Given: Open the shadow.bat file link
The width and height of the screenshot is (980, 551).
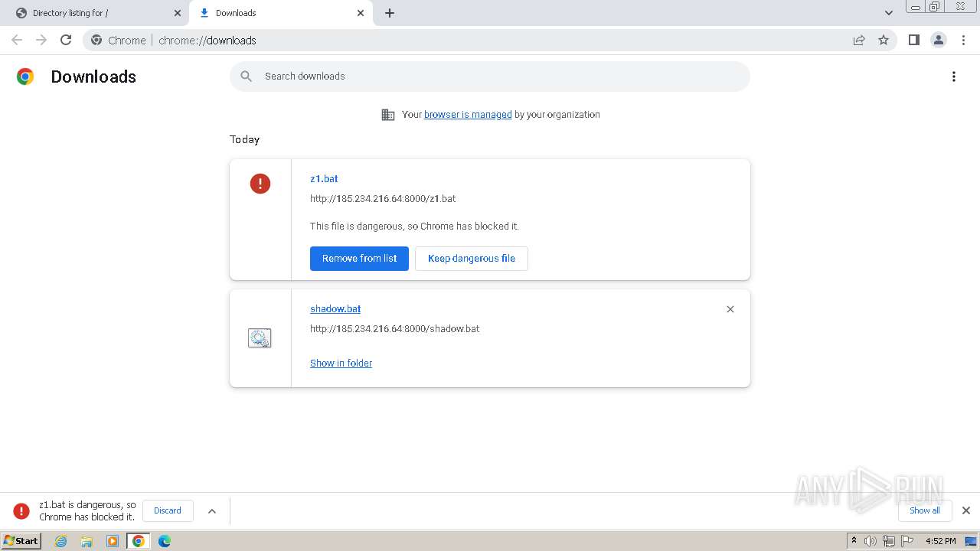Looking at the screenshot, I should (335, 309).
